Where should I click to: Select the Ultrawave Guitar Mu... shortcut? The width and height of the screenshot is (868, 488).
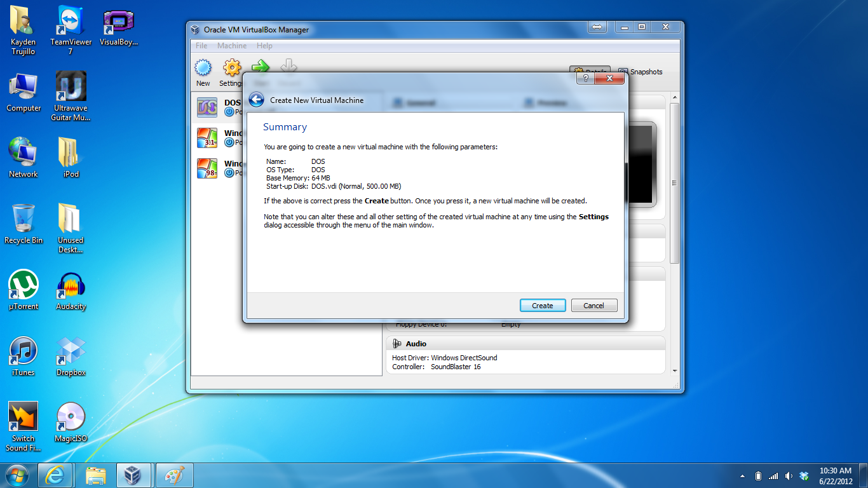coord(71,96)
